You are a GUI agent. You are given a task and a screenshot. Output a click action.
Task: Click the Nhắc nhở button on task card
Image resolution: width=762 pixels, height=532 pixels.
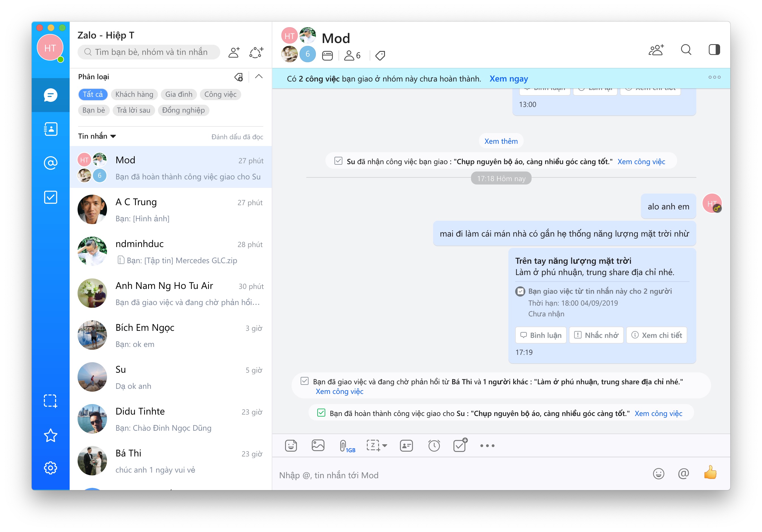pos(596,335)
